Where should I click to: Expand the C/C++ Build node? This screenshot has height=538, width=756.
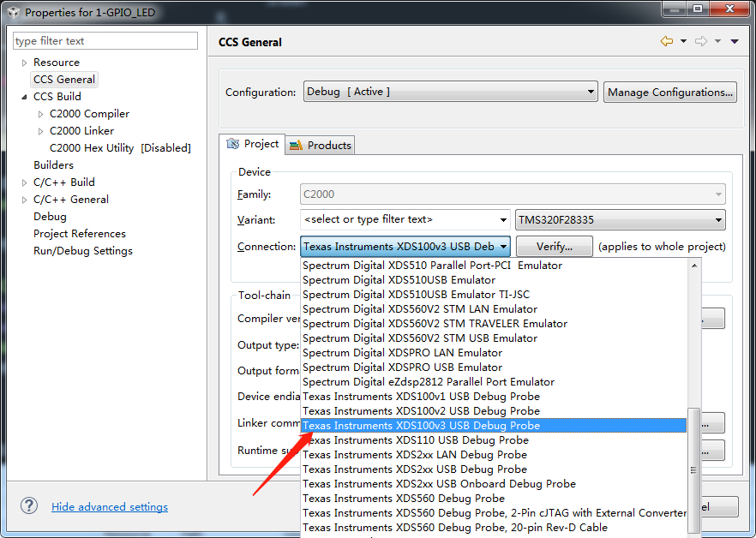(x=24, y=182)
